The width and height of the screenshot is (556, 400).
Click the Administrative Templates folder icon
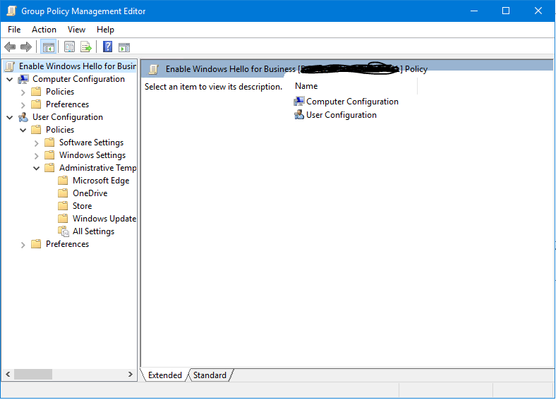pyautogui.click(x=50, y=168)
